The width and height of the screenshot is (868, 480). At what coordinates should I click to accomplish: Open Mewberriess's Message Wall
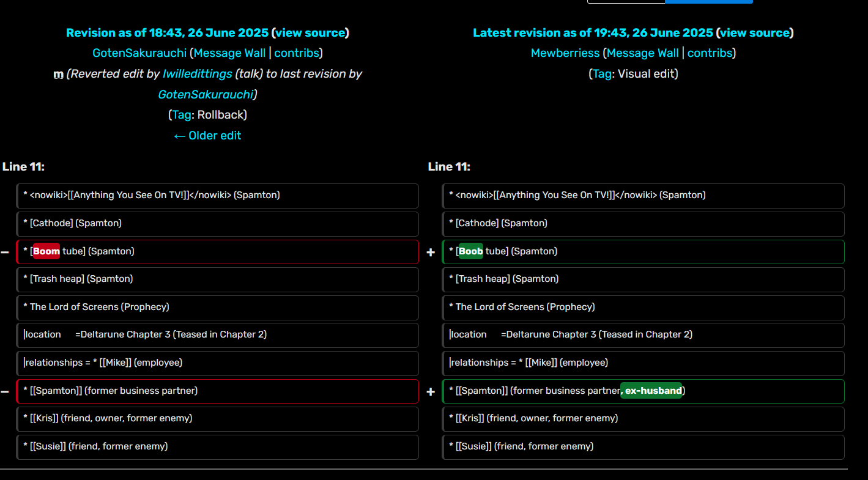click(x=642, y=53)
